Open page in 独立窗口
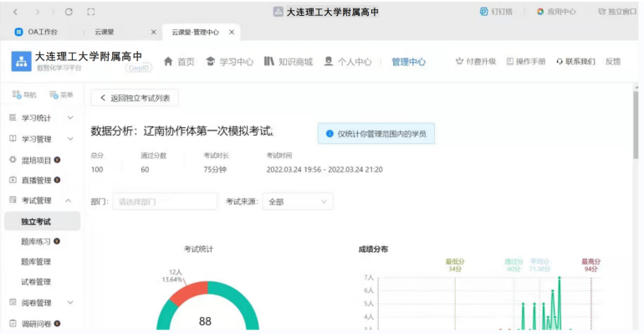The image size is (644, 334). pos(617,12)
